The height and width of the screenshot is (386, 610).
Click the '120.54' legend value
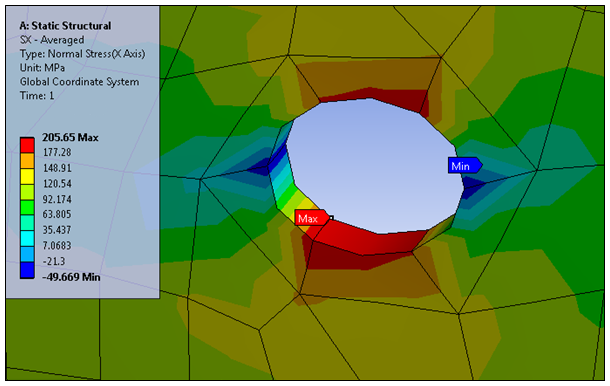[x=57, y=183]
